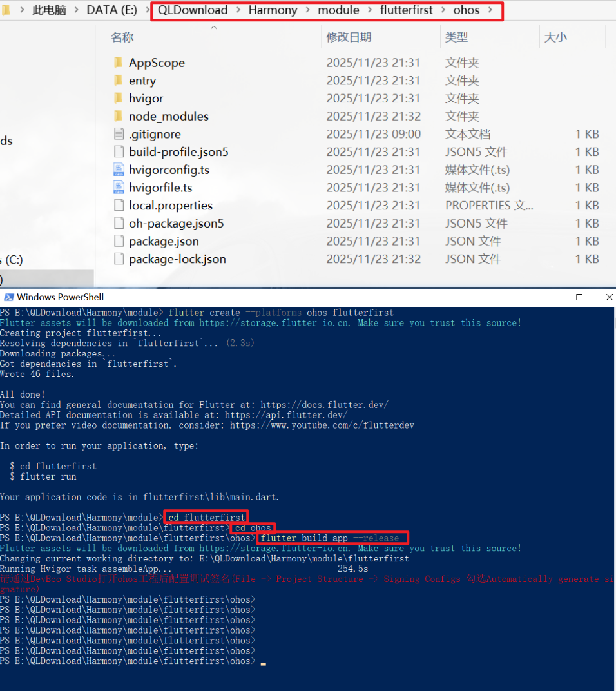Click the 文本文档 type cell of .gitignore
Image resolution: width=616 pixels, height=691 pixels.
click(x=468, y=134)
